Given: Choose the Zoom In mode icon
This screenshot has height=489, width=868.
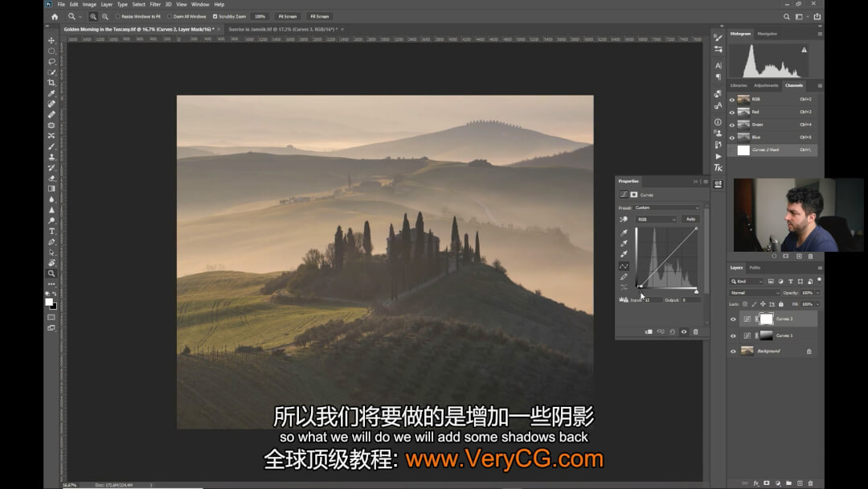Looking at the screenshot, I should point(93,17).
